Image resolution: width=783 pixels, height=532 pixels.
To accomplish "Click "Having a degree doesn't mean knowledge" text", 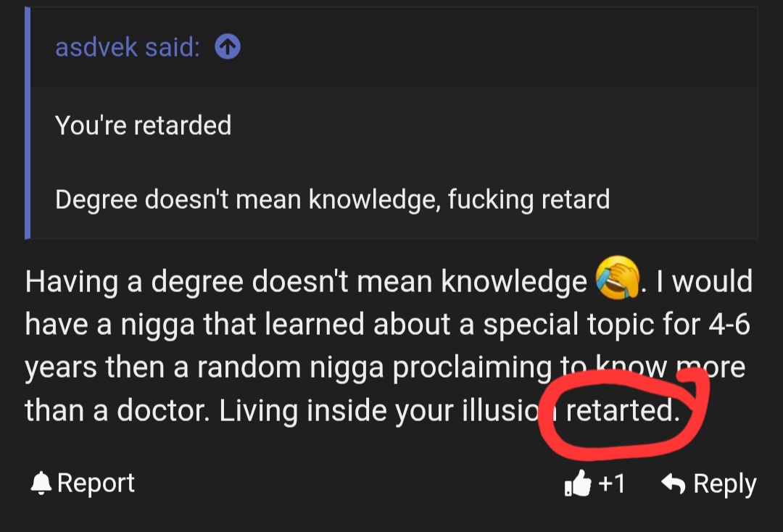I will [306, 282].
